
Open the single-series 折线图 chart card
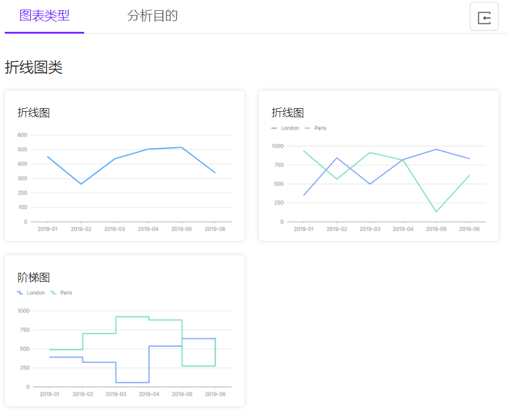124,166
